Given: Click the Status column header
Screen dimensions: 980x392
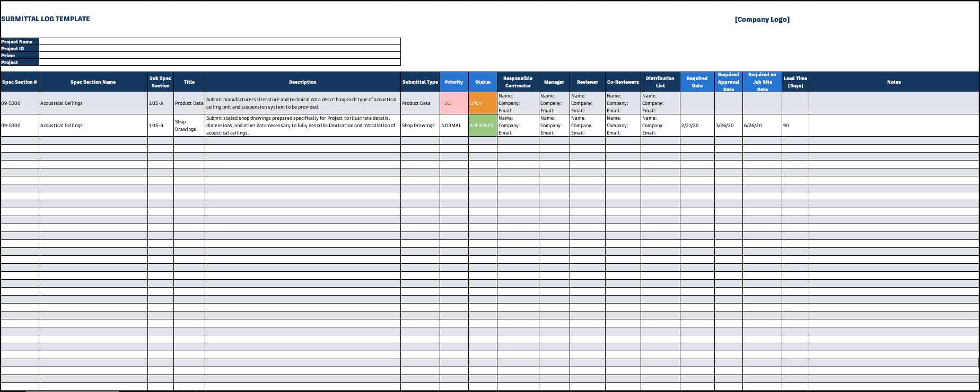Looking at the screenshot, I should [483, 82].
